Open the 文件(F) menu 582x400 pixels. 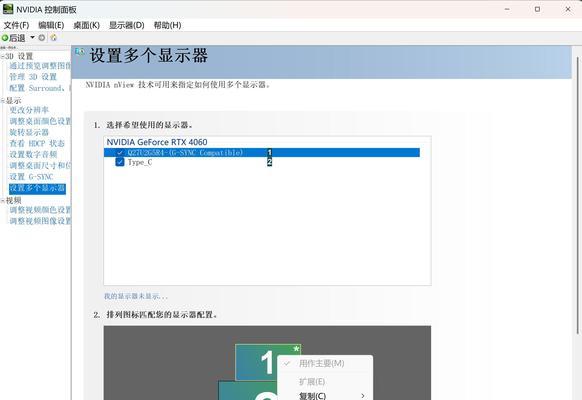[x=16, y=25]
